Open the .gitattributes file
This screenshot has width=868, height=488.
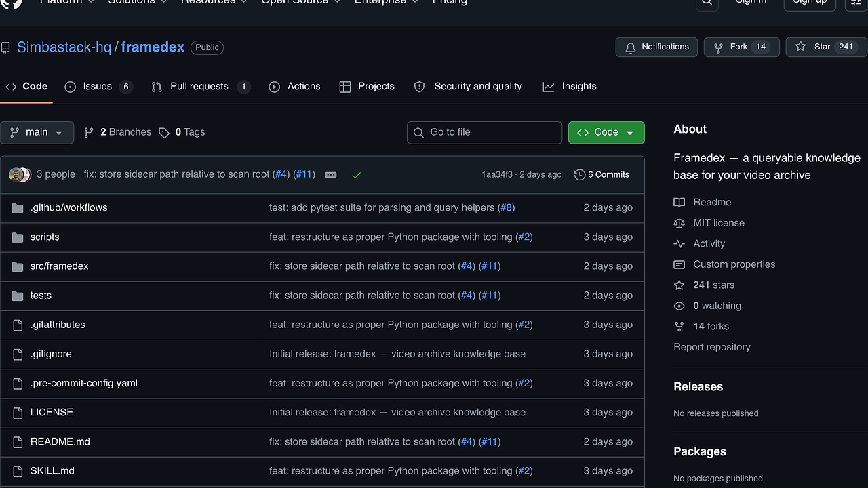coord(58,325)
